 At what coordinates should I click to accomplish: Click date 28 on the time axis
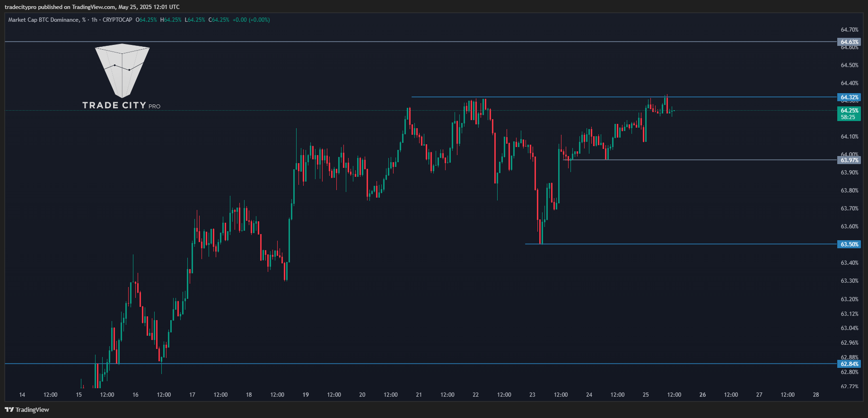(816, 394)
